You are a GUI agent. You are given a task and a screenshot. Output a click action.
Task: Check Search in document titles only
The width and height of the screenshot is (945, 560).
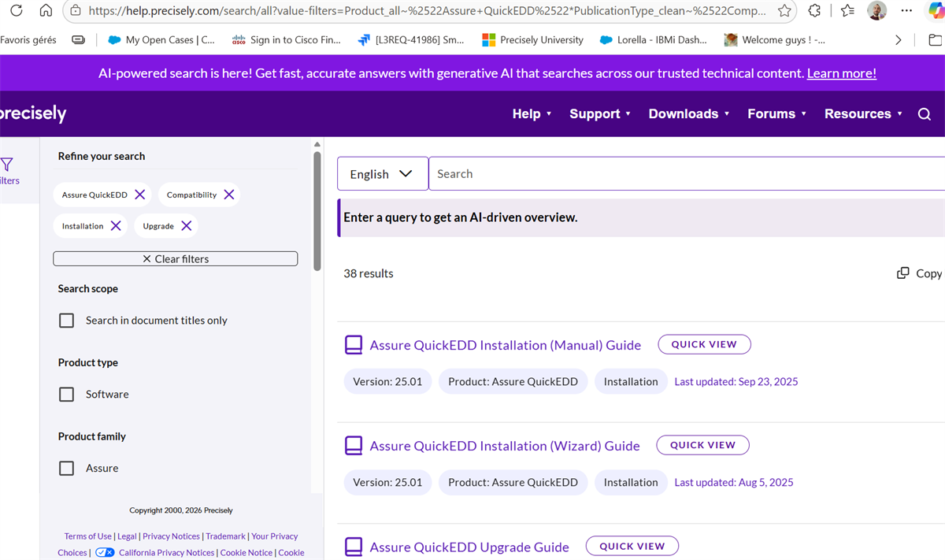pos(67,321)
